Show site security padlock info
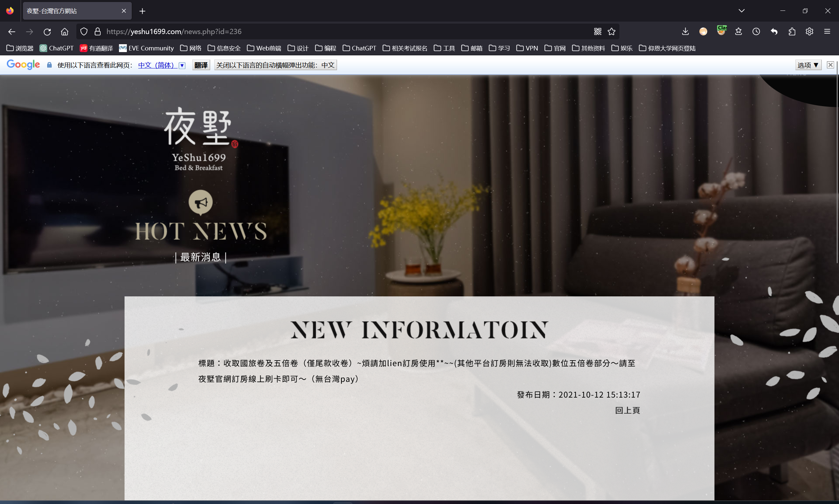 [x=98, y=31]
